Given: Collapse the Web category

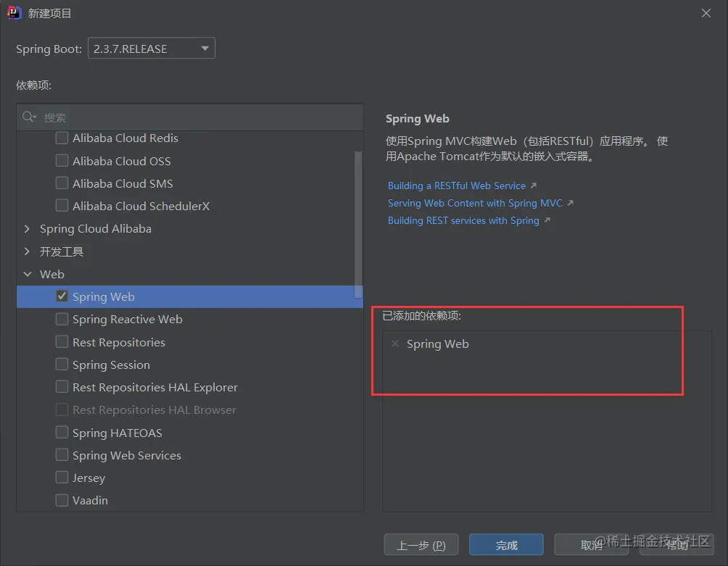Looking at the screenshot, I should coord(28,274).
